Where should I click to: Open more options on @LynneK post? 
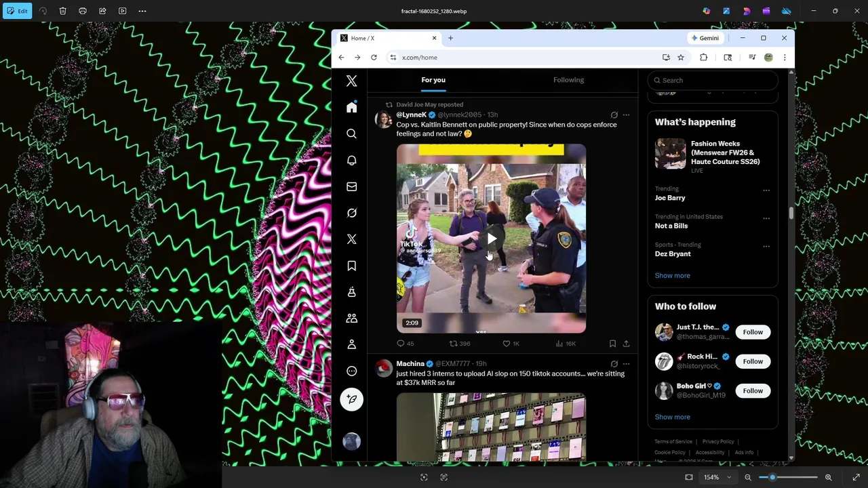[626, 115]
